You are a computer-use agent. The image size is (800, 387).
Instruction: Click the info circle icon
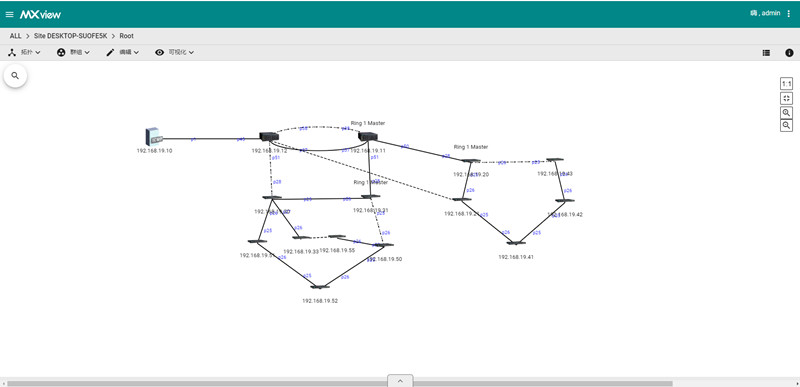789,53
